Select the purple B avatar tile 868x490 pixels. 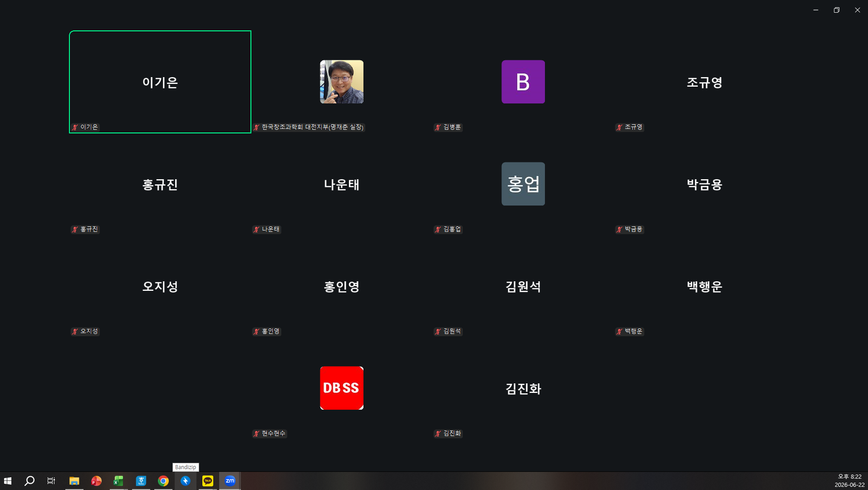click(523, 82)
